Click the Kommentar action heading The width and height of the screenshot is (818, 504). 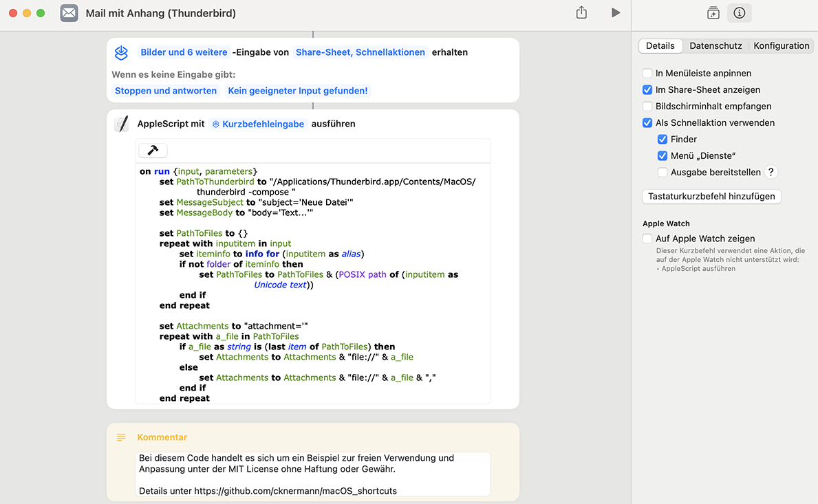[162, 437]
